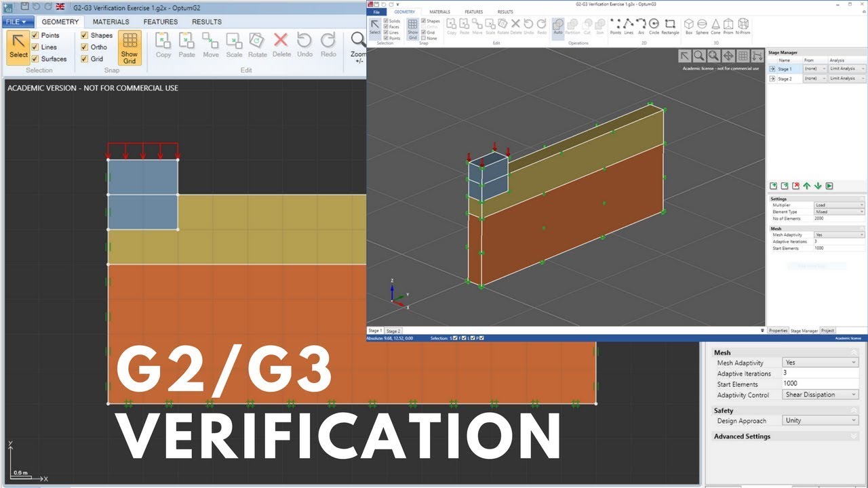Viewport: 868px width, 488px height.
Task: Select the Stage 2 tab below OptumG3 viewport
Action: pyautogui.click(x=393, y=331)
